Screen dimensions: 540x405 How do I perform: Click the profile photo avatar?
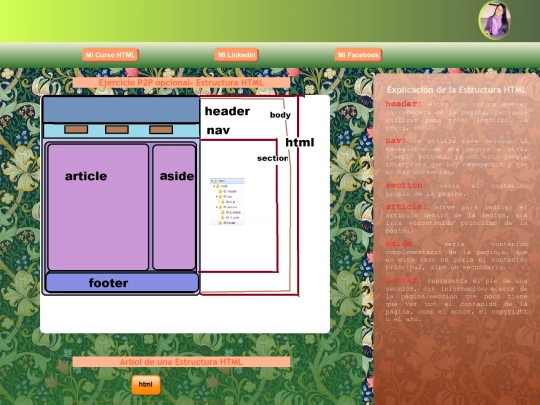(x=495, y=20)
